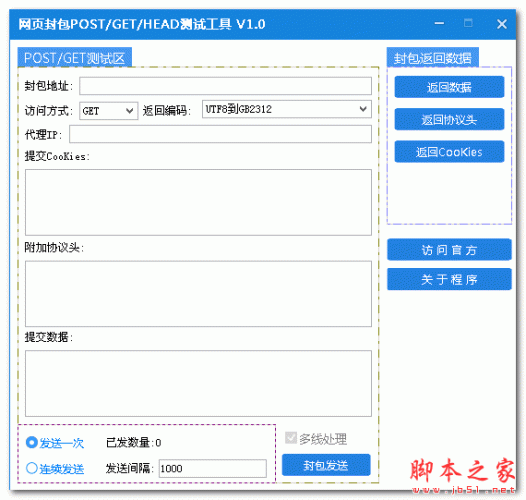The image size is (526, 500).
Task: Click the 附加协议头 text area
Action: click(x=198, y=294)
